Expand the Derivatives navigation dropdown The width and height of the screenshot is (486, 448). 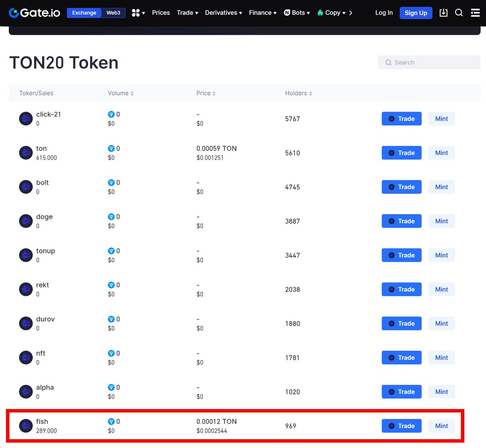tap(224, 13)
